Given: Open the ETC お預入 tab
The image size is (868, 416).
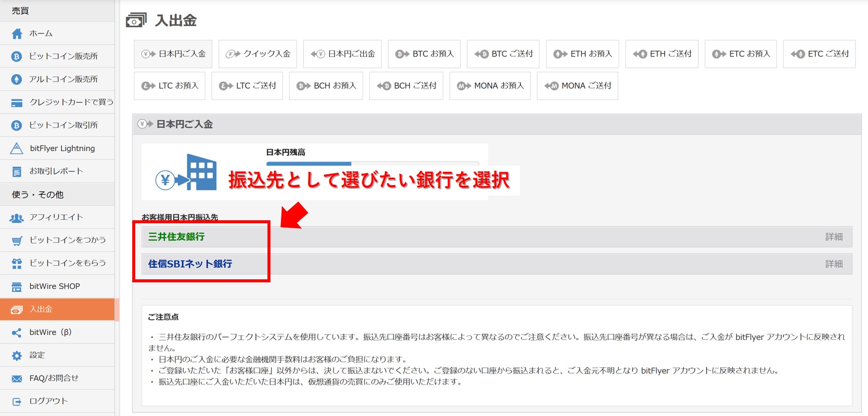Looking at the screenshot, I should pyautogui.click(x=741, y=54).
